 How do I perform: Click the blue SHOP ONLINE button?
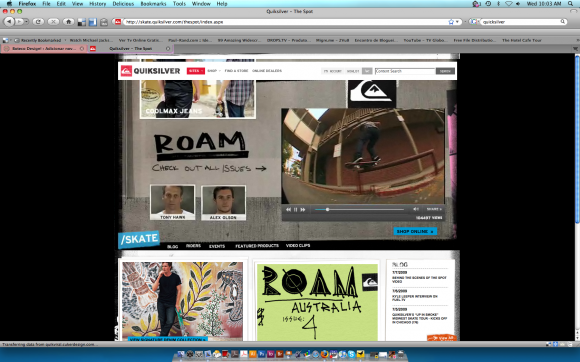coord(415,231)
